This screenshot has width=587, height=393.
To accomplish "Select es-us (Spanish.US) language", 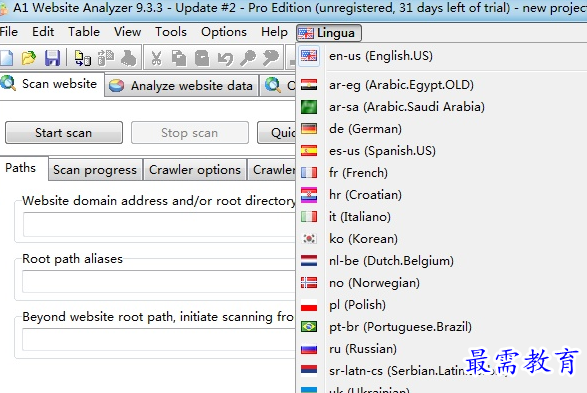I will pyautogui.click(x=382, y=151).
